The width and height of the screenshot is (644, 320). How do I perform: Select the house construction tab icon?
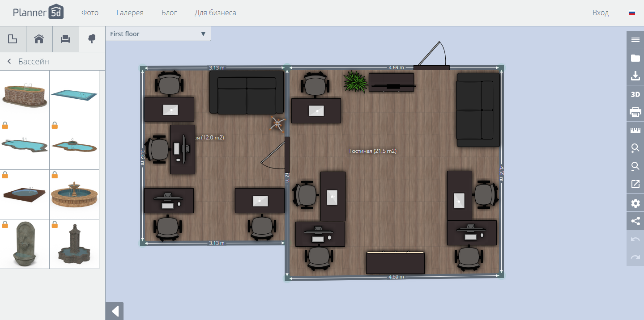(x=39, y=39)
